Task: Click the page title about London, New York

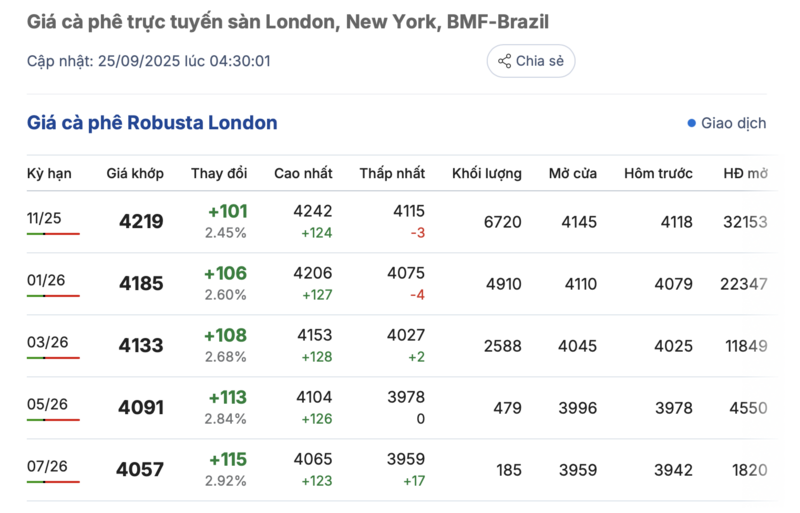Action: click(287, 21)
